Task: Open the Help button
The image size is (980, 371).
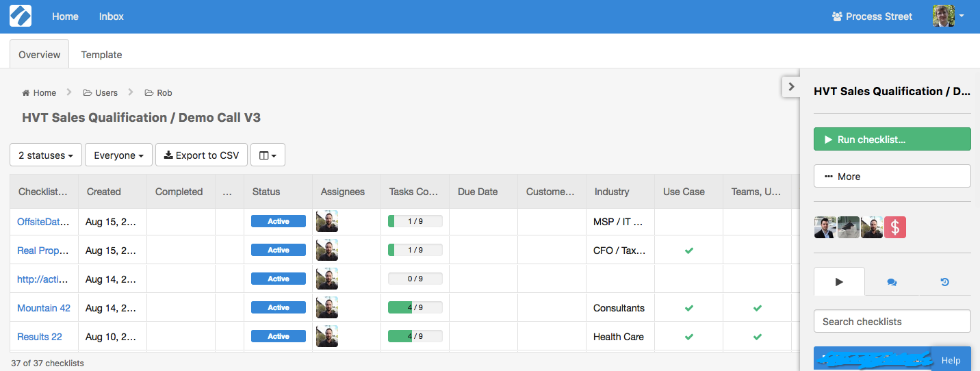Action: (951, 360)
